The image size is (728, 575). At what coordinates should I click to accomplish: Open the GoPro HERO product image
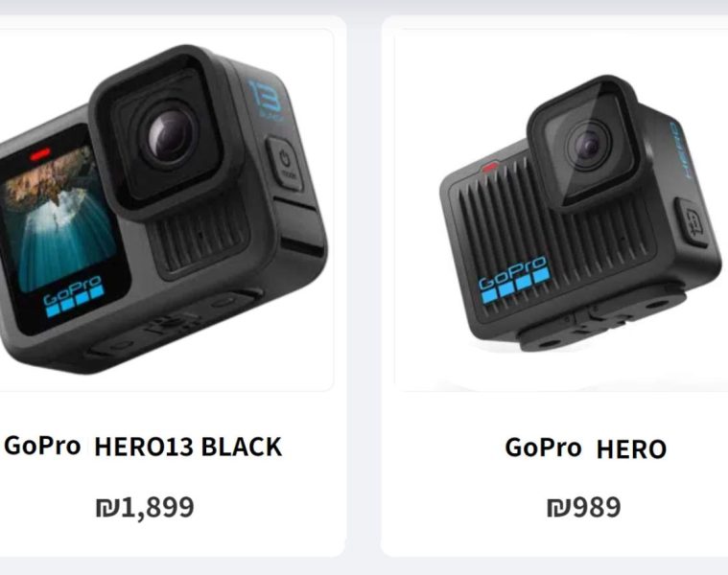point(561,210)
